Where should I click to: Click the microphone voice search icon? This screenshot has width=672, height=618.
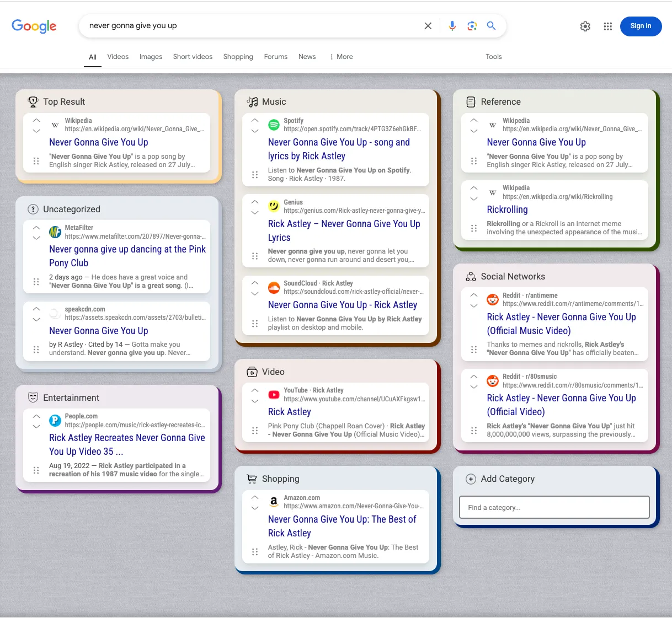(x=452, y=26)
